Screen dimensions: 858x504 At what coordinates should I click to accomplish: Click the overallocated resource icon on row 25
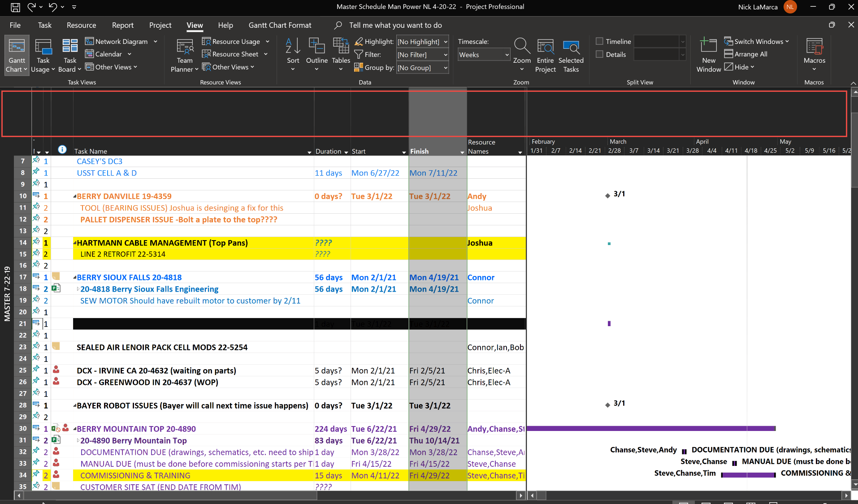(x=56, y=370)
